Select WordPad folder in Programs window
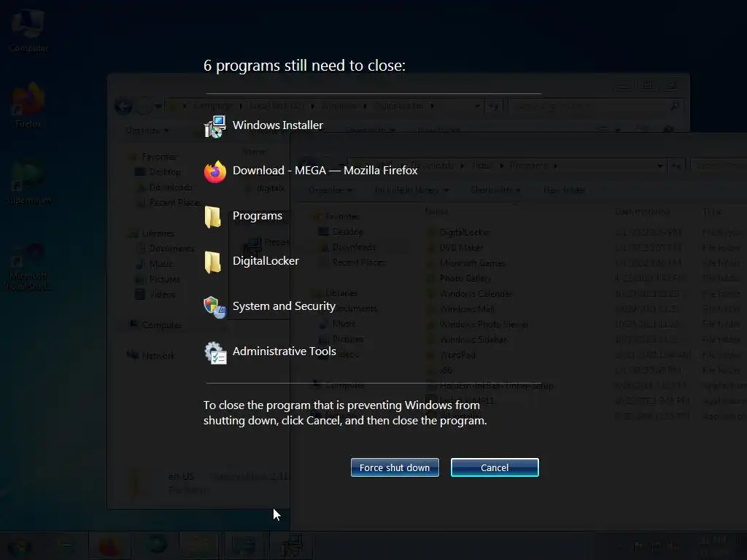This screenshot has height=560, width=747. click(452, 355)
